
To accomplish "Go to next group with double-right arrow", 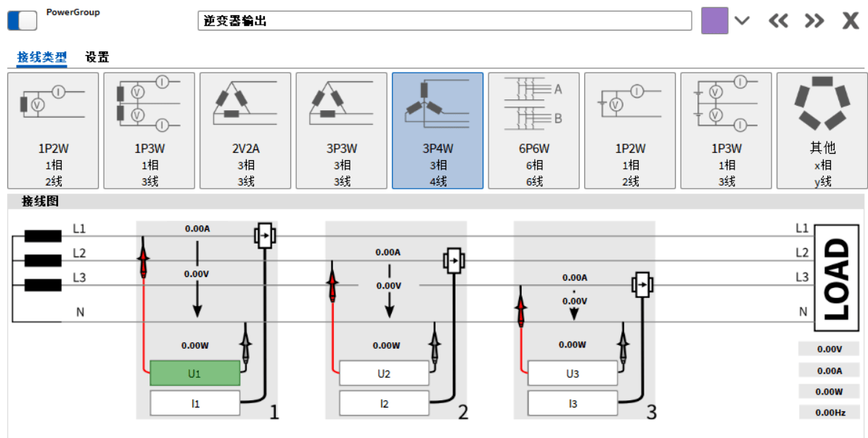I will [814, 21].
